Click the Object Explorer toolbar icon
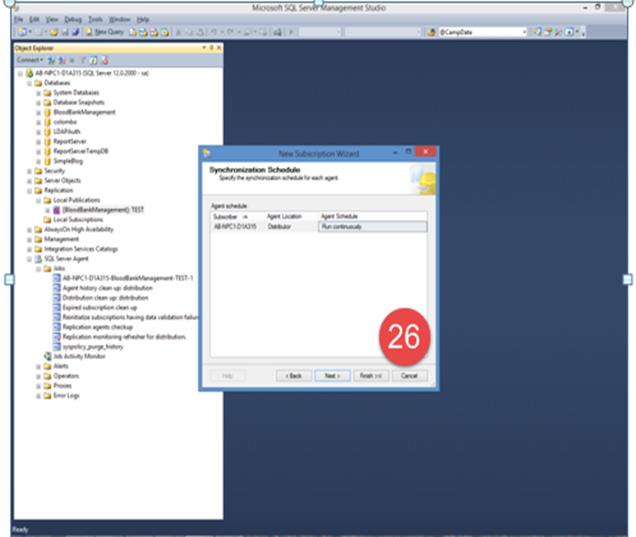 point(548,32)
